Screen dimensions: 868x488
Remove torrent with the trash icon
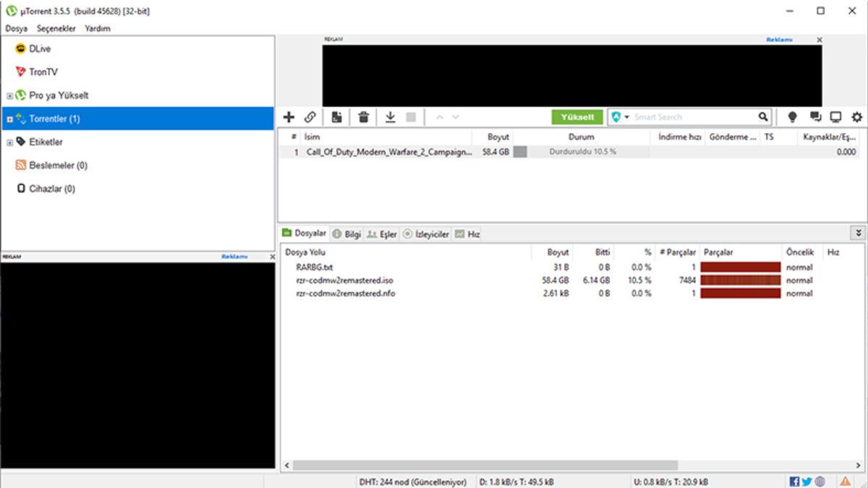point(362,116)
